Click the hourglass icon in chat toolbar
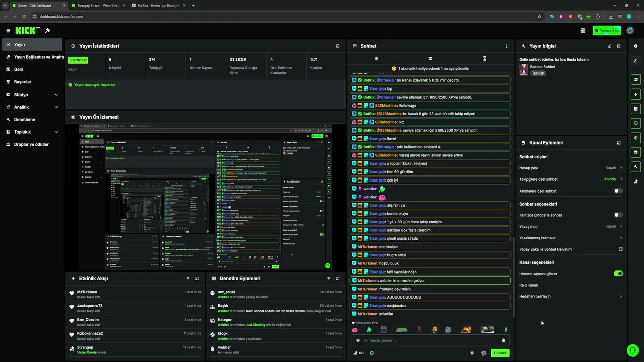This screenshot has width=644, height=362. 485,59
